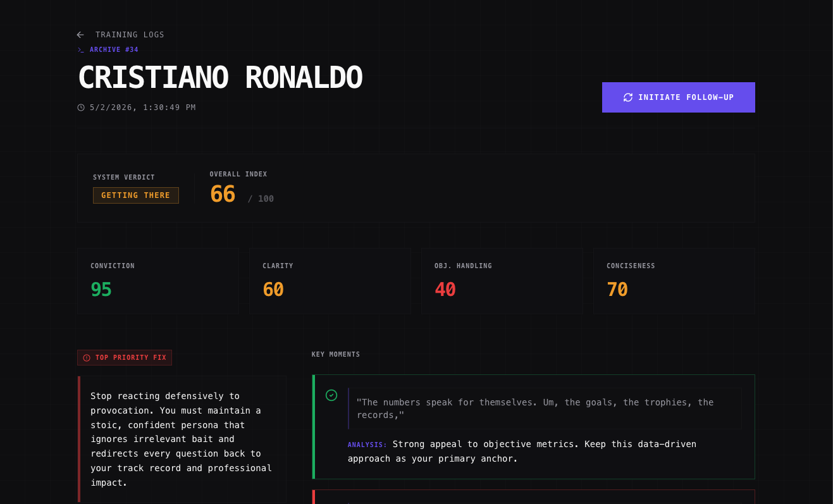
Task: Click the back arrow beside Training Logs
Action: click(80, 35)
